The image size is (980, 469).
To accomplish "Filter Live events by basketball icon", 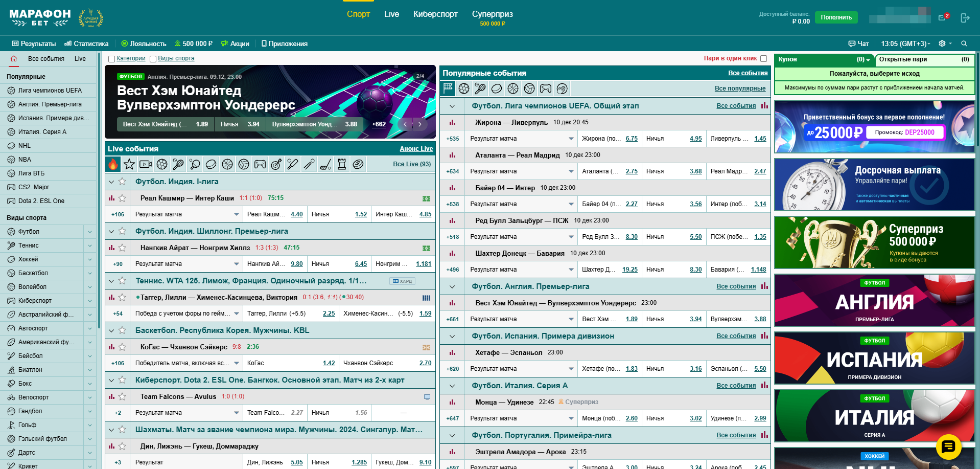I will coord(227,164).
